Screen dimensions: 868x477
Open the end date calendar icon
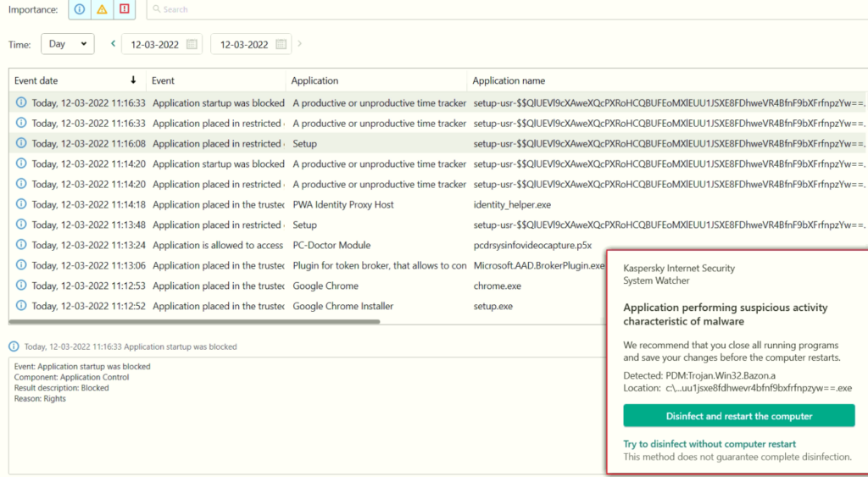281,44
